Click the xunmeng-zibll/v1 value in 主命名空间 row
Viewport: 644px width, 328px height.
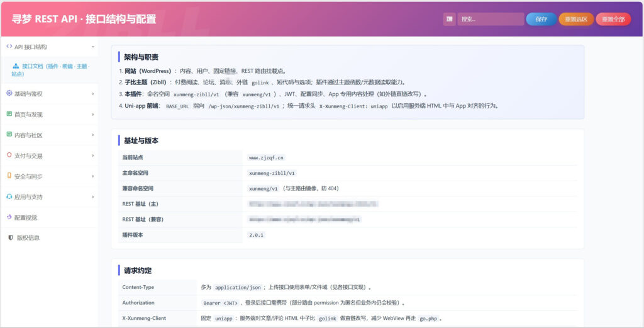click(x=272, y=173)
